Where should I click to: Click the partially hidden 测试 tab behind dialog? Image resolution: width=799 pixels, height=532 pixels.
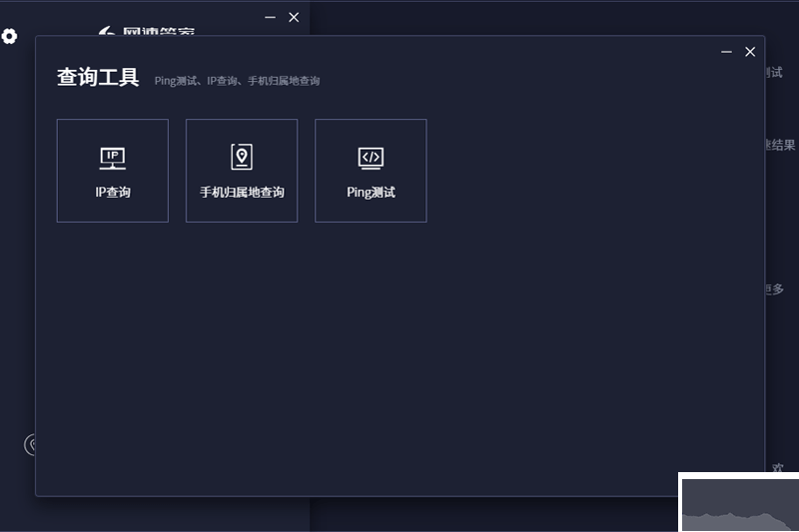tap(774, 73)
